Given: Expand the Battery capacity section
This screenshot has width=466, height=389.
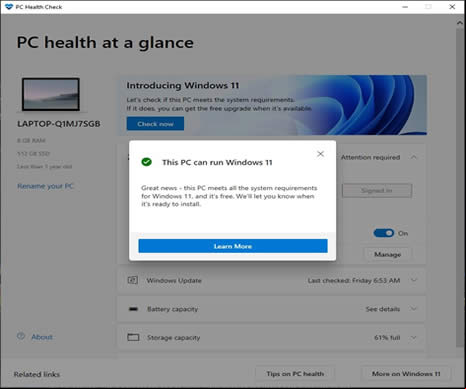Looking at the screenshot, I should pyautogui.click(x=414, y=309).
